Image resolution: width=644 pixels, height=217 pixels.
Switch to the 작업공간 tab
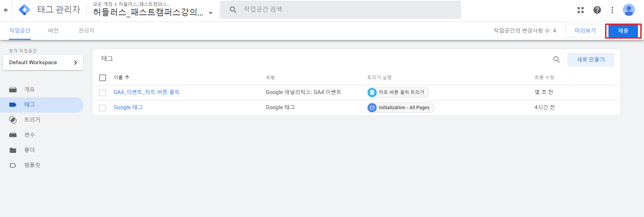[20, 31]
